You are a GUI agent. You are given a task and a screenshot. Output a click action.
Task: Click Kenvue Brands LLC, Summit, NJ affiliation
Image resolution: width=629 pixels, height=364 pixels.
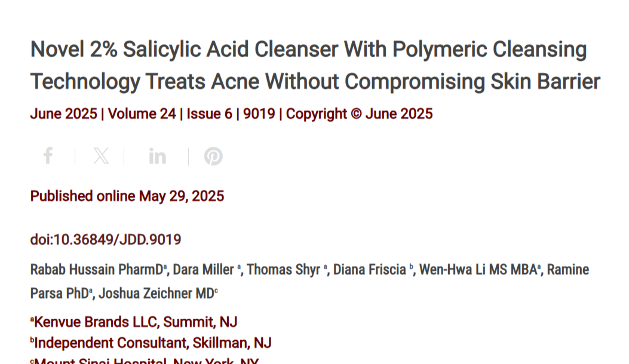tap(134, 322)
